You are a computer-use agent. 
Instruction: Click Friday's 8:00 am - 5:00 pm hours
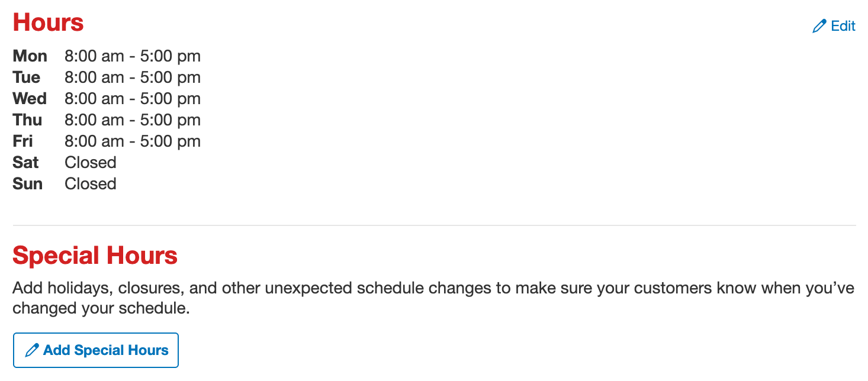click(133, 141)
